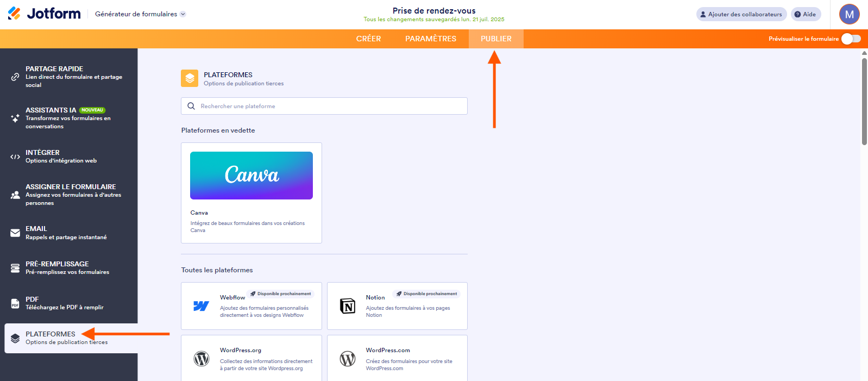Click the Canva banner thumbnail
The width and height of the screenshot is (868, 381).
pos(251,176)
